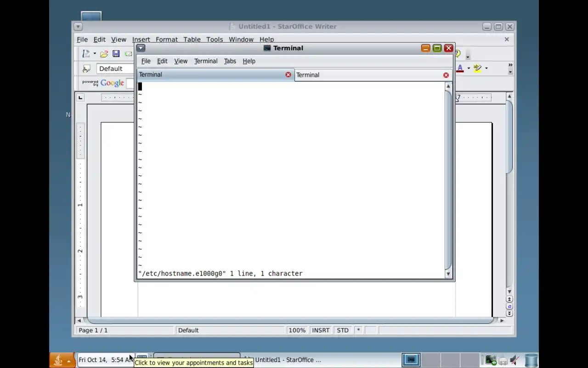
Task: Click Writer horizontal scrollbar right arrow
Action: pos(502,321)
